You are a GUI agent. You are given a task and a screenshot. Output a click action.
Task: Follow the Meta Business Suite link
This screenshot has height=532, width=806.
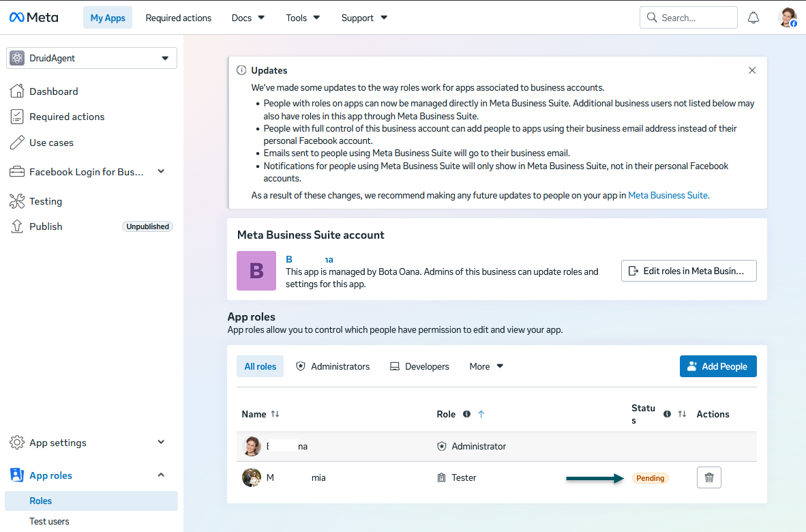(669, 195)
